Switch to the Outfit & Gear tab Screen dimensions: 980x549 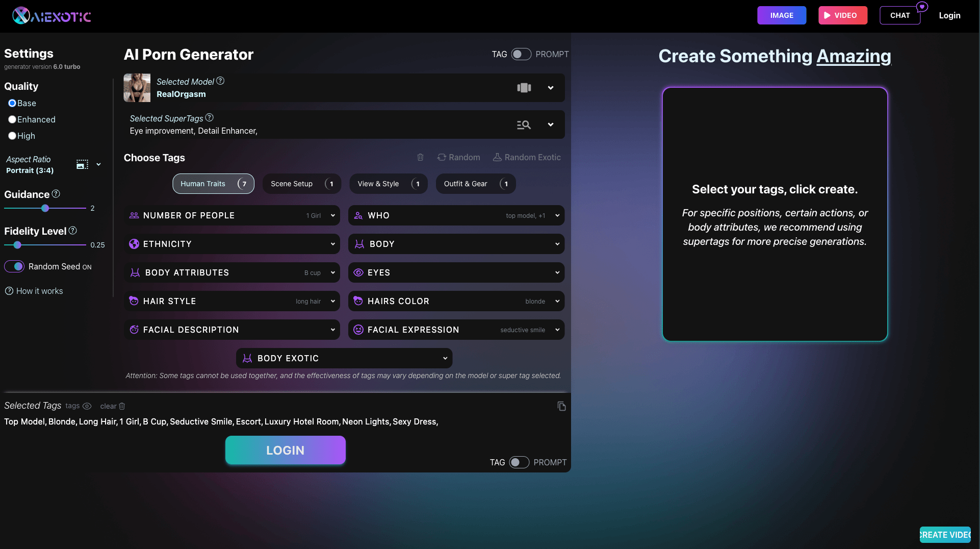476,184
